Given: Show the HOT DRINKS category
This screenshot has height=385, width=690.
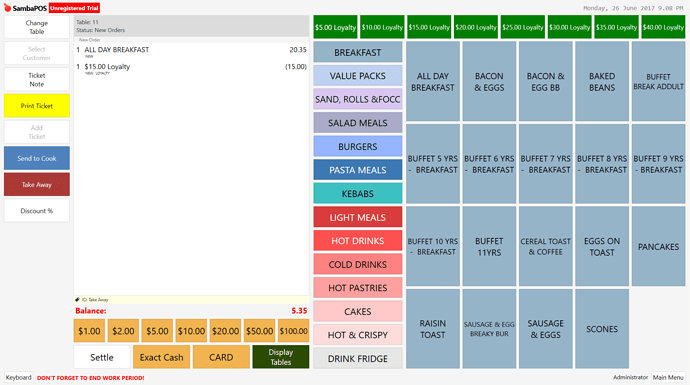Looking at the screenshot, I should pos(358,241).
